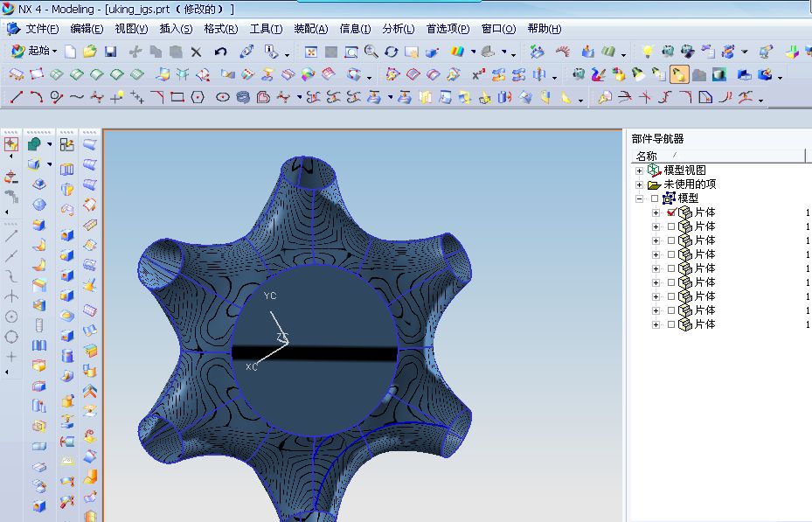Open the 文件(F) menu
Viewport: 812px width, 522px height.
point(42,29)
